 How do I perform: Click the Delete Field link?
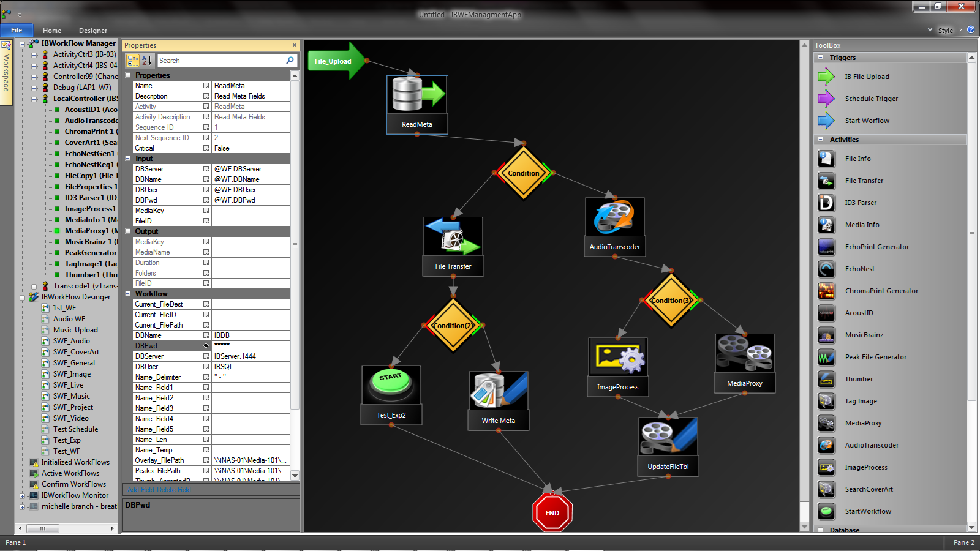(x=175, y=490)
